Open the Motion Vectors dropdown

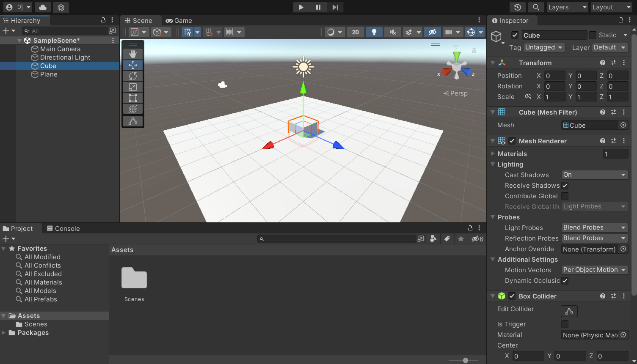(595, 270)
